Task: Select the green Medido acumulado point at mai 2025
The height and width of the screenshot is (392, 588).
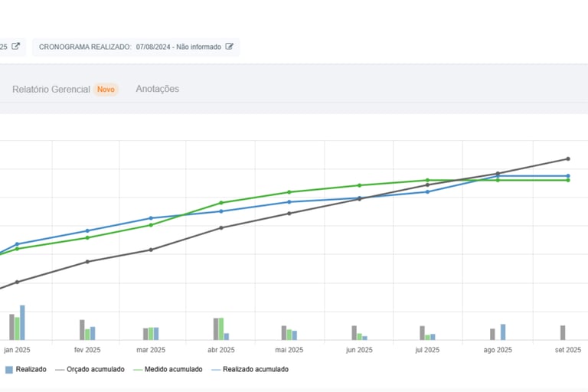Action: [x=289, y=192]
